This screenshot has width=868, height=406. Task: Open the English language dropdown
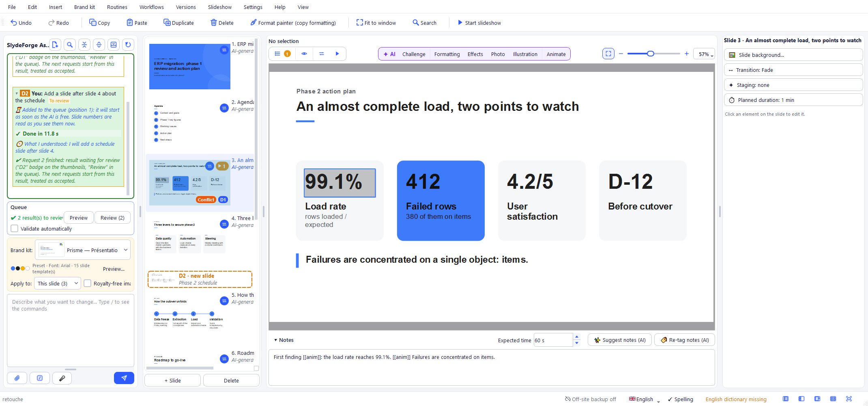coord(645,399)
